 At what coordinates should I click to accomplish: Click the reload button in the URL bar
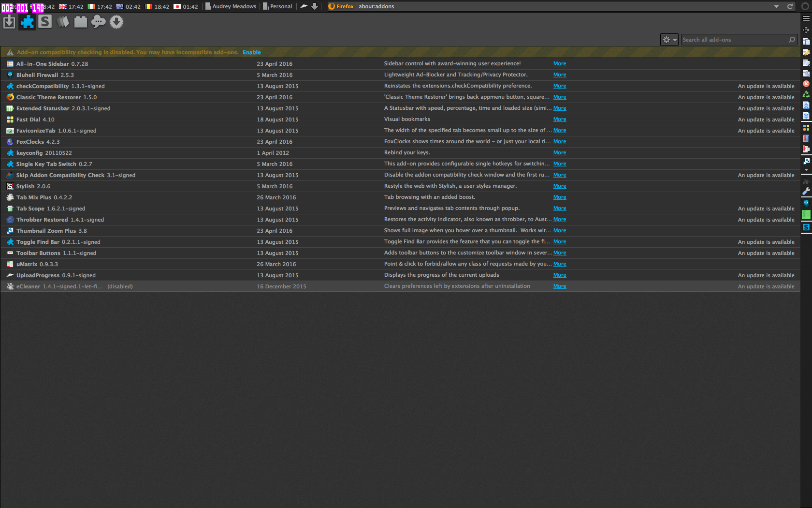coord(790,6)
